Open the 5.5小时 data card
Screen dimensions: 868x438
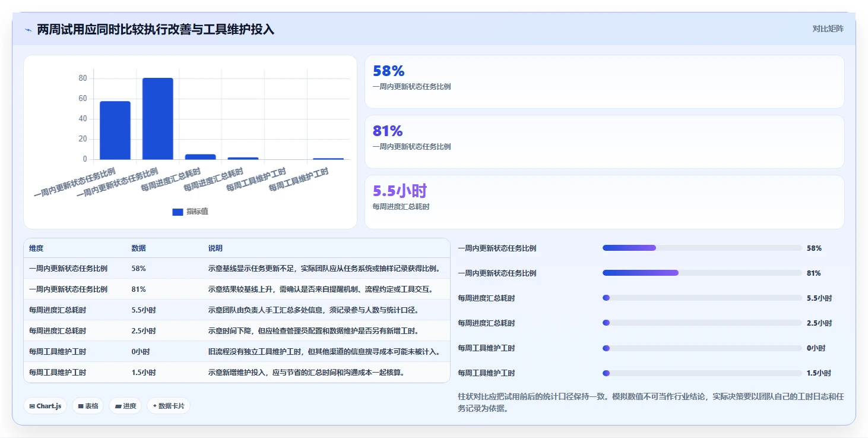pos(604,202)
